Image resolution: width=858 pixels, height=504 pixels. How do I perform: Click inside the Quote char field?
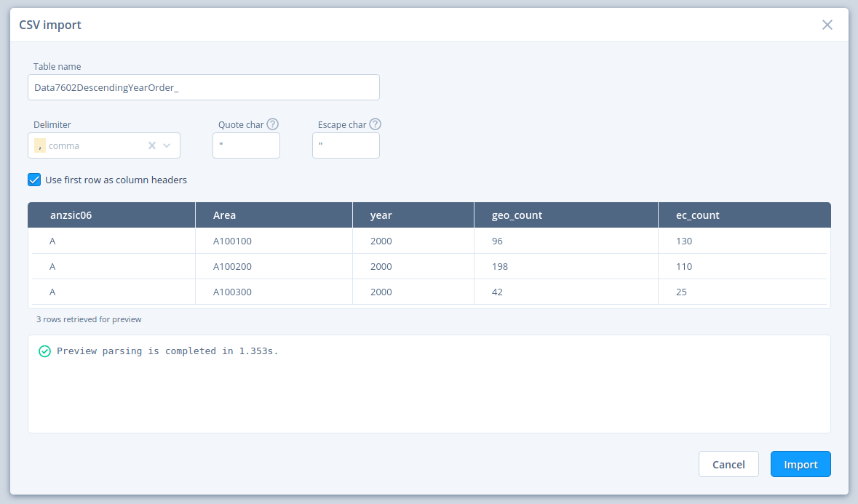(246, 145)
